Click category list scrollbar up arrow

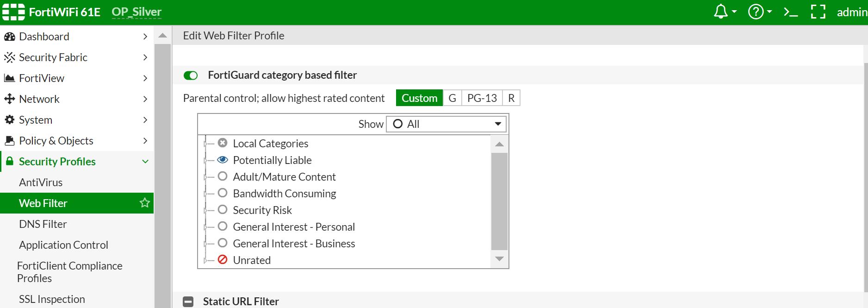pos(499,145)
